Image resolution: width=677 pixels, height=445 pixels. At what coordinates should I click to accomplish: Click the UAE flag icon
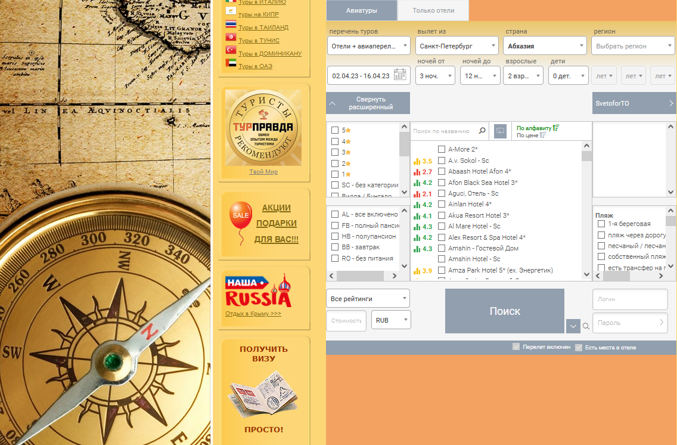tap(231, 63)
